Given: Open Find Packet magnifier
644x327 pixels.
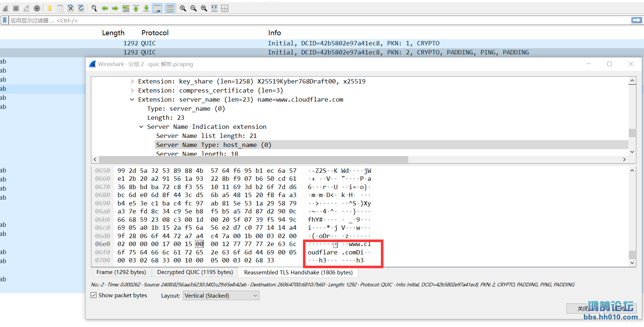Looking at the screenshot, I should pyautogui.click(x=94, y=8).
